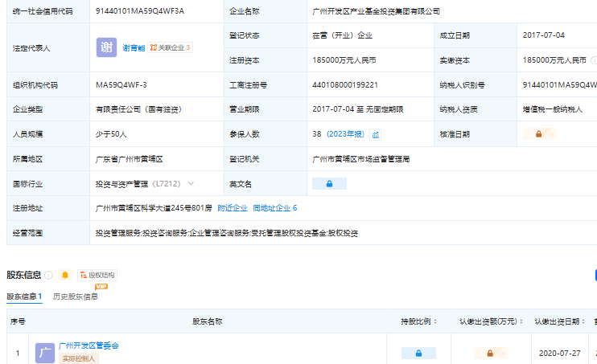Click the 增值税一般纳税人 taxpayer qualification
The image size is (597, 364).
click(553, 109)
